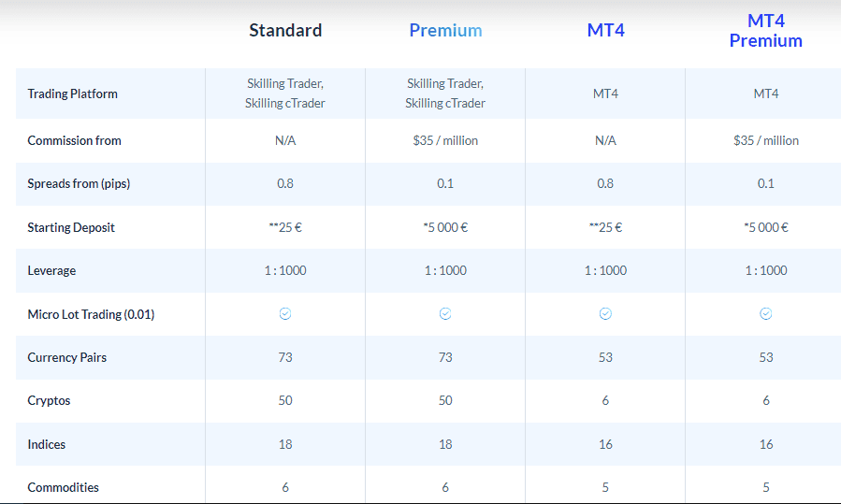This screenshot has width=841, height=504.
Task: Click 6 commodities under Standard
Action: (x=285, y=487)
